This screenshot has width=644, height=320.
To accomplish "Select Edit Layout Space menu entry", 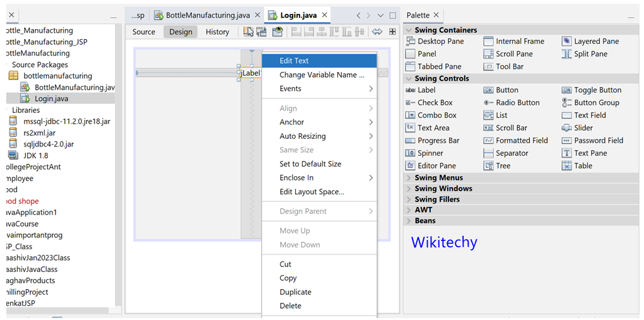I will point(320,192).
